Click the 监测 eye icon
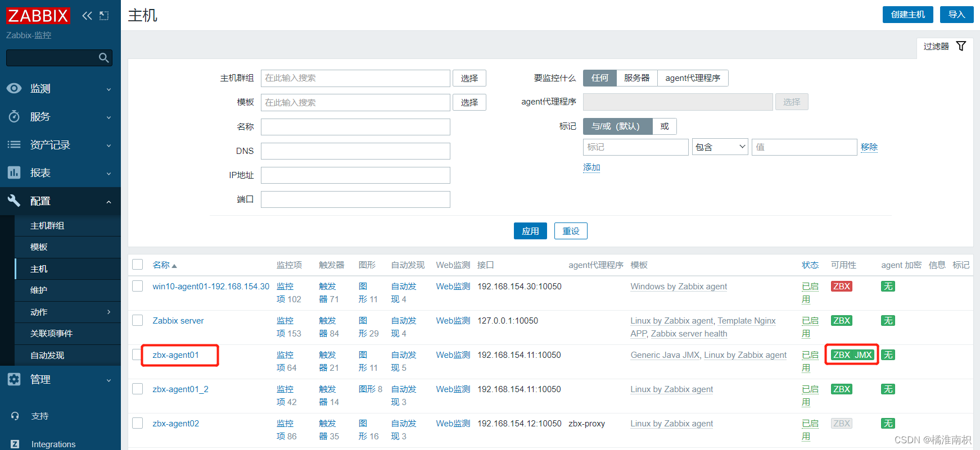 [x=14, y=88]
